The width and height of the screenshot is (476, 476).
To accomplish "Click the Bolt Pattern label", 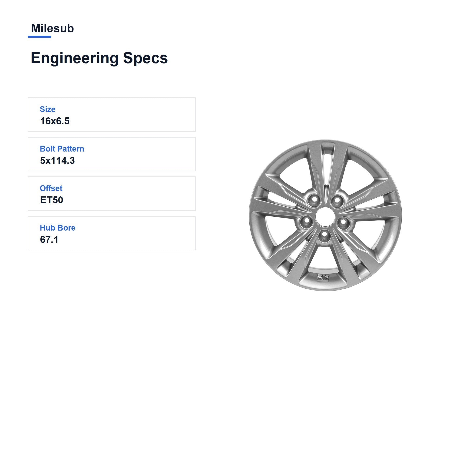I will point(62,149).
